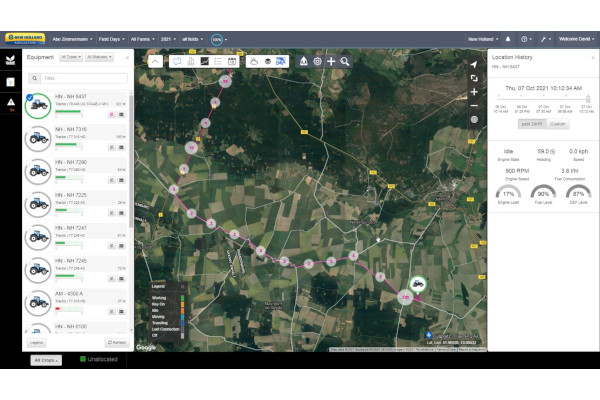
Task: Open the 100% circle dropdown
Action: [219, 39]
